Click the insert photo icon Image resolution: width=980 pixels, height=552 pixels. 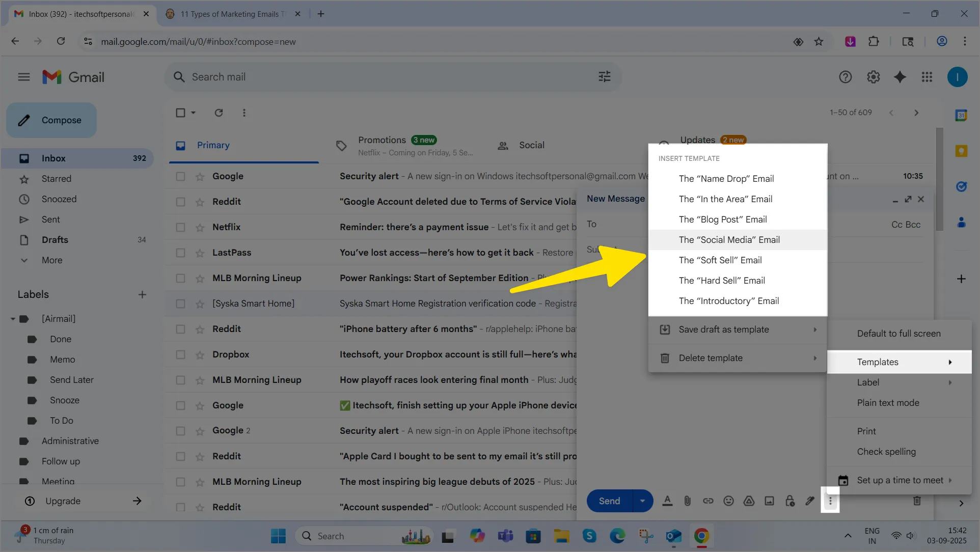coord(769,501)
